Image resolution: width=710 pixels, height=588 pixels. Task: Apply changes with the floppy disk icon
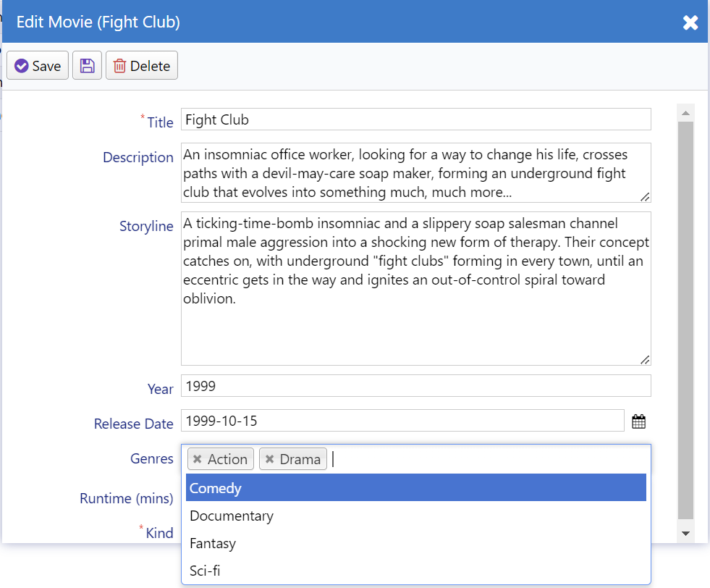[x=87, y=65]
